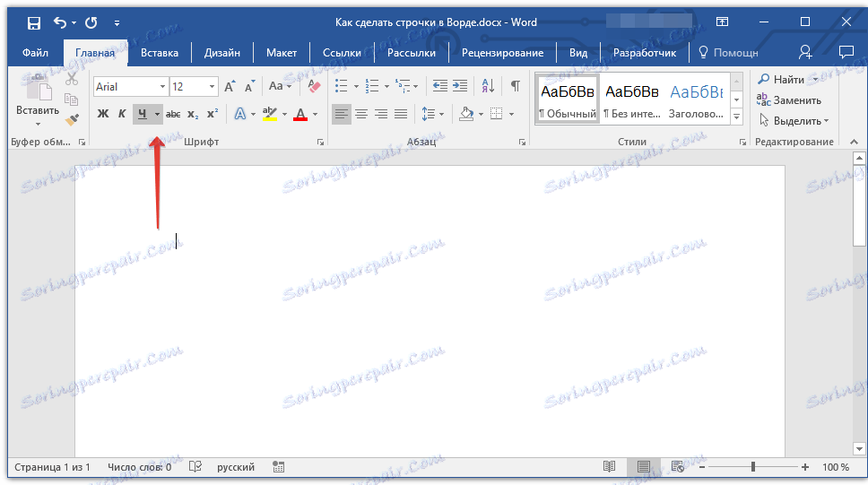Open Шрифт dialog launcher

point(320,143)
